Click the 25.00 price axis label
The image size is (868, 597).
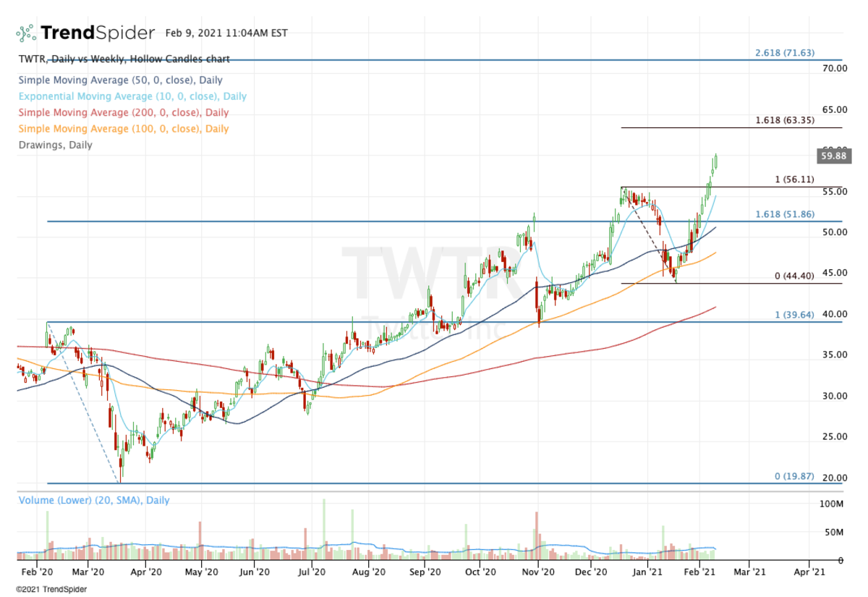pyautogui.click(x=834, y=436)
